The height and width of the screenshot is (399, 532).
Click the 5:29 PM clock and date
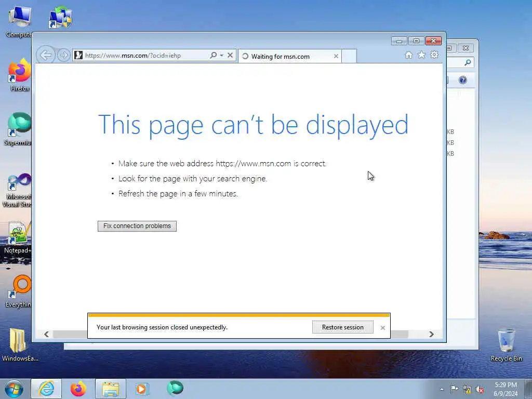point(506,389)
